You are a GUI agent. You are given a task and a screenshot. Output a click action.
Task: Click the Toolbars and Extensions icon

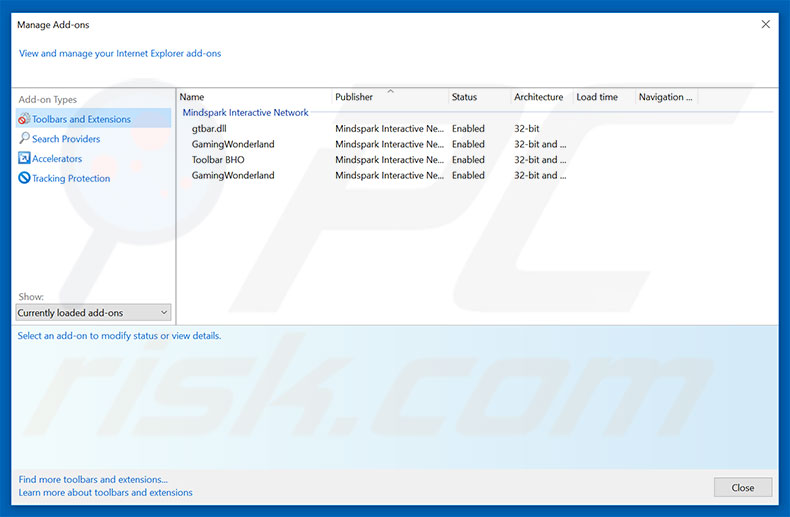pyautogui.click(x=24, y=119)
